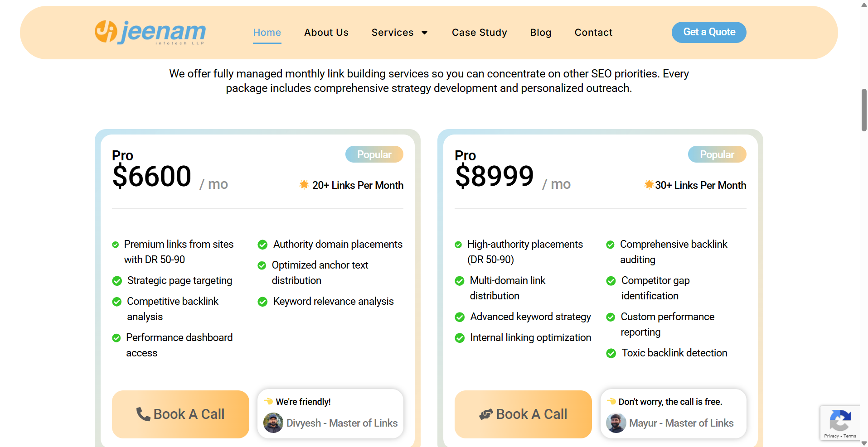This screenshot has height=447, width=868.
Task: Click the star icon beside 30+ Links Per Month
Action: (x=649, y=184)
